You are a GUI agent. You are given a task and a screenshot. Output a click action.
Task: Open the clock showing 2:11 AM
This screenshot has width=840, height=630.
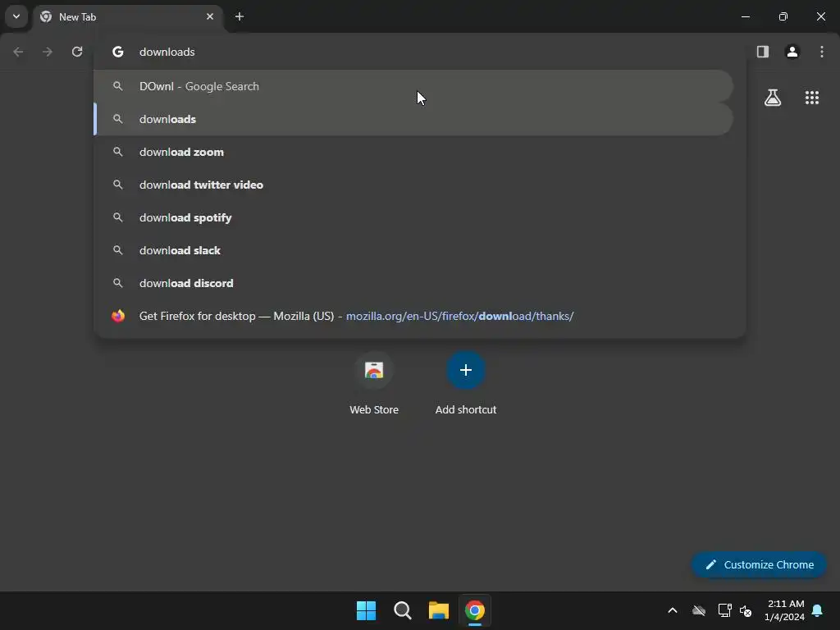coord(785,610)
